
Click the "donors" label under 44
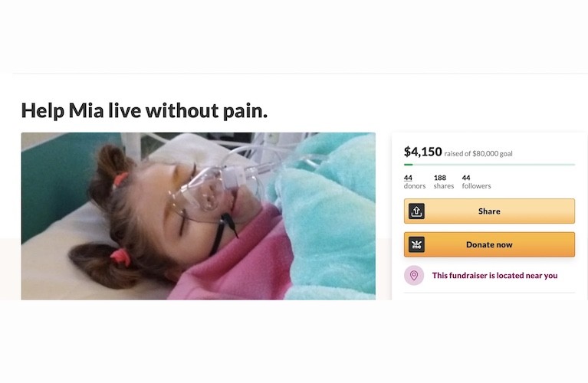click(415, 186)
